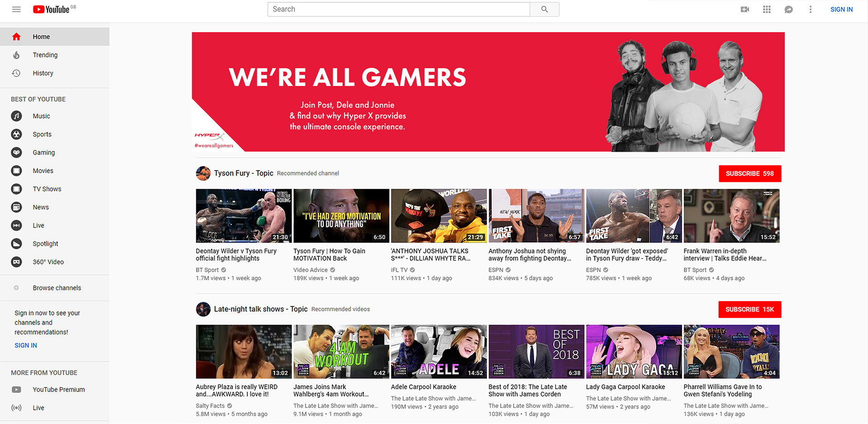The width and height of the screenshot is (868, 424).
Task: Open the Late-night talk shows channel avatar
Action: (203, 309)
